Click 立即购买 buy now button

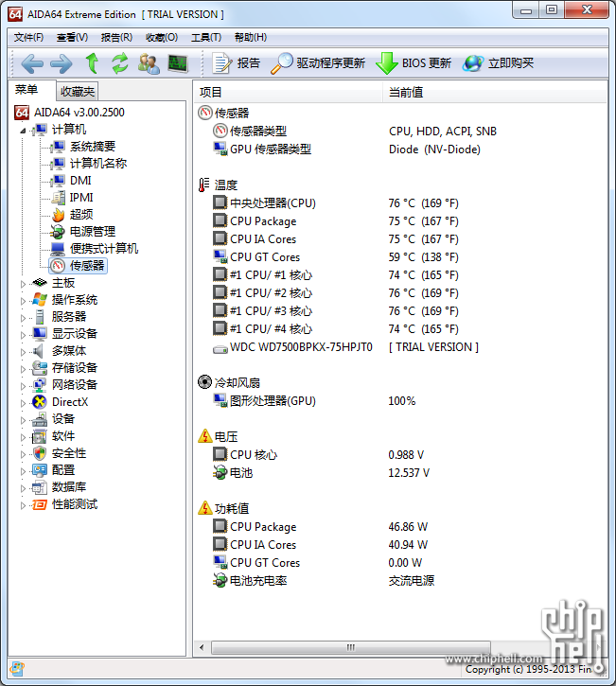click(499, 63)
